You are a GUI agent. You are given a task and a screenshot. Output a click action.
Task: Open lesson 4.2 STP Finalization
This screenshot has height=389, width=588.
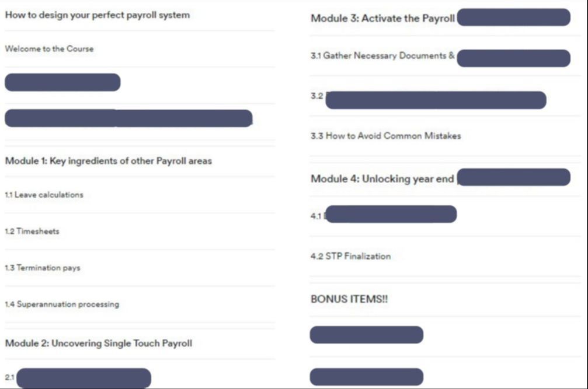coord(350,256)
